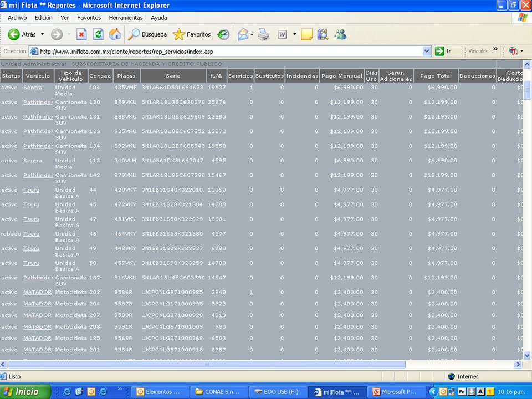Open the Búsqueda search panel

click(x=147, y=34)
